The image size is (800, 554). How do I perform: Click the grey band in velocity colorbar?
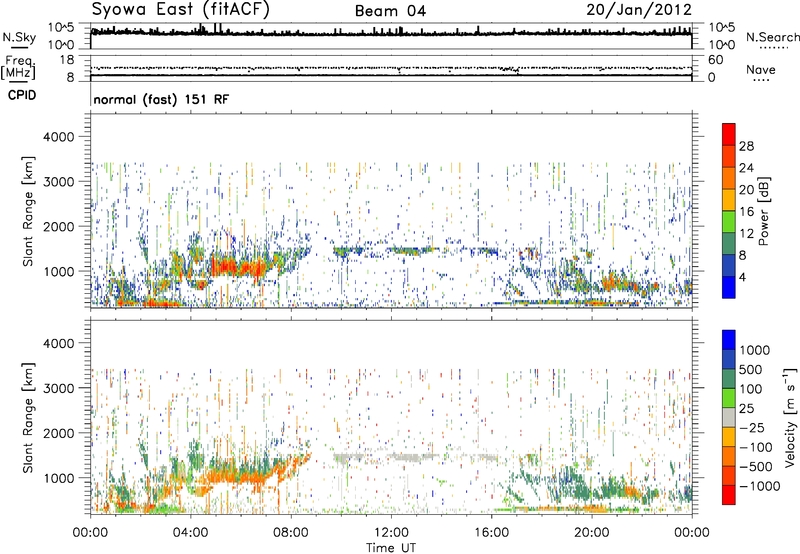click(x=729, y=417)
